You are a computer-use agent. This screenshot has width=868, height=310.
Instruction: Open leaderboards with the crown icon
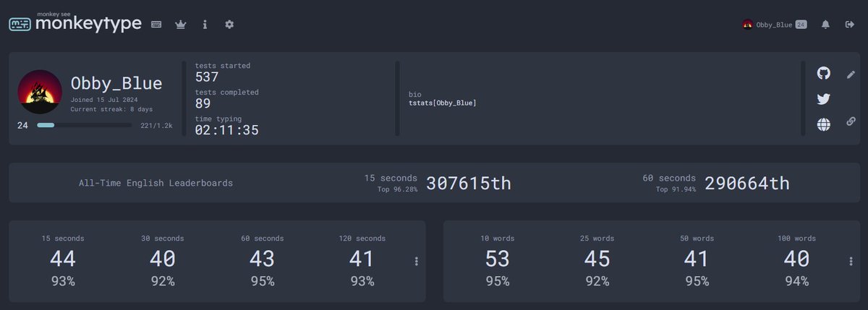pos(181,24)
